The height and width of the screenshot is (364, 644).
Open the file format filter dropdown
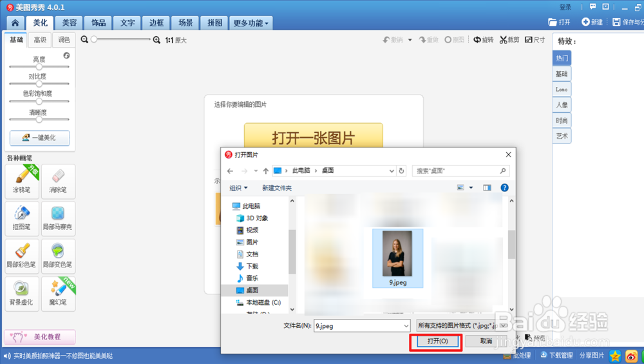pos(503,325)
